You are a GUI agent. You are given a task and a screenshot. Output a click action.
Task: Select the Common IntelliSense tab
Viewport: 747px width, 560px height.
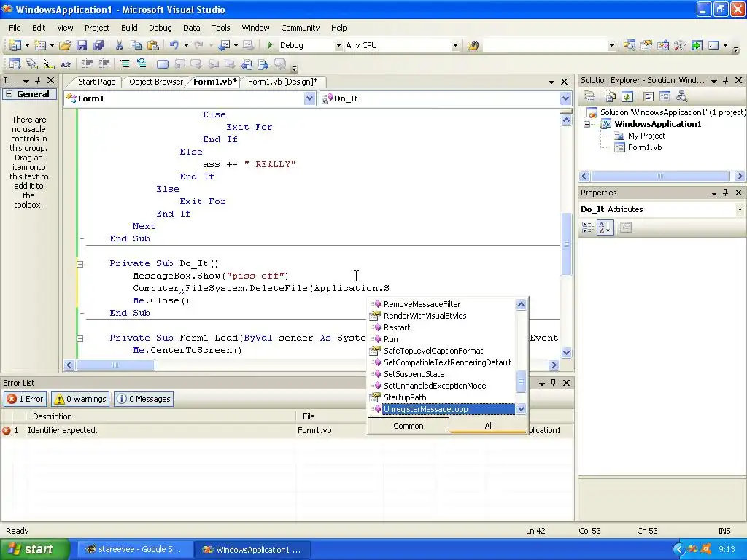(409, 426)
